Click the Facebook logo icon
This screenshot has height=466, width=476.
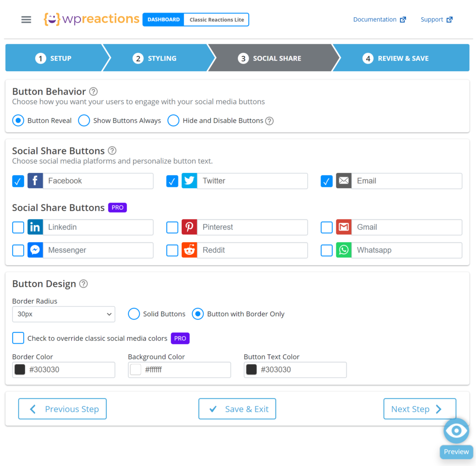[x=35, y=181]
